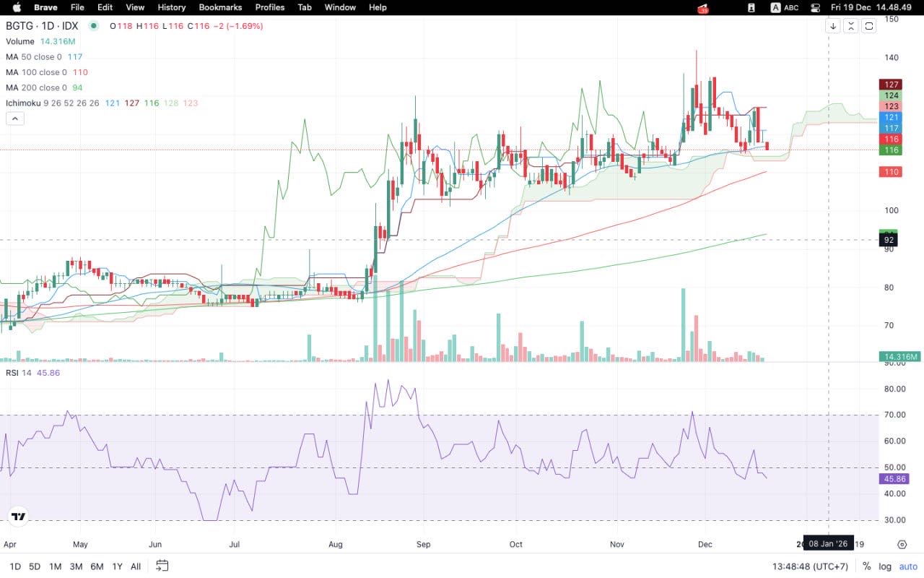Click the green market status dot
Image resolution: width=924 pixels, height=578 pixels.
click(93, 26)
